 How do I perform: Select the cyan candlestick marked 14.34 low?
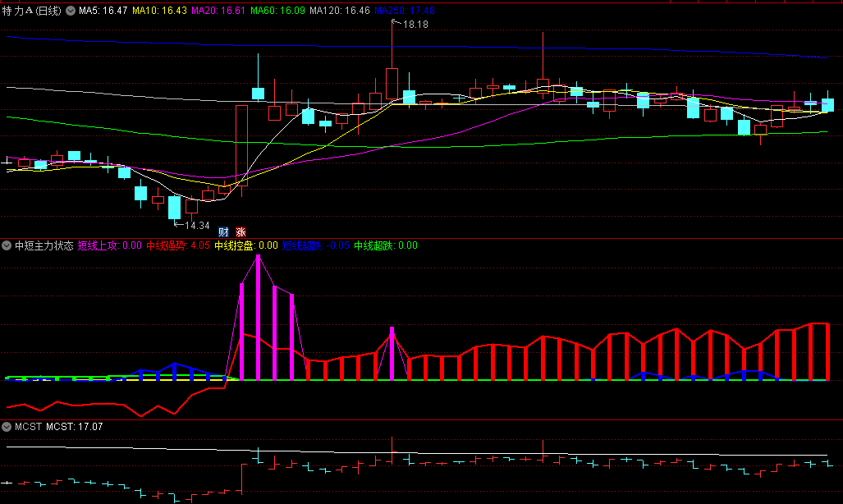[174, 208]
